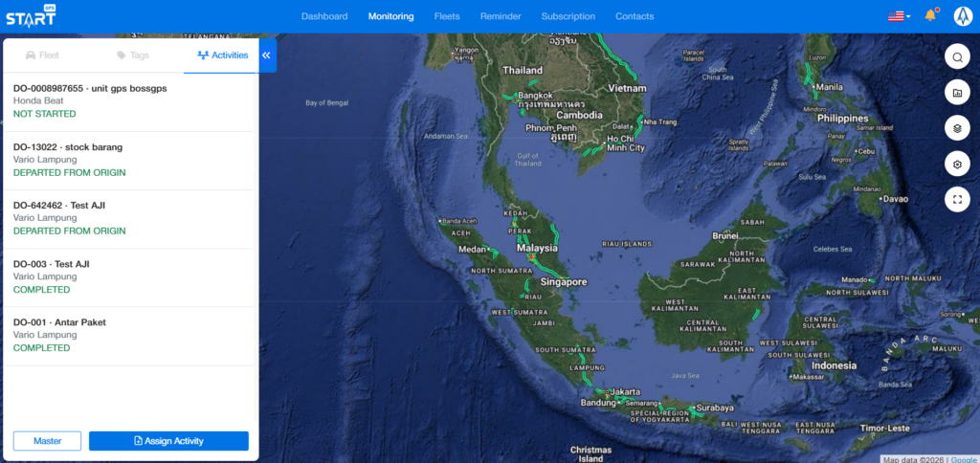
Task: Open the map layers selector
Action: pyautogui.click(x=956, y=127)
